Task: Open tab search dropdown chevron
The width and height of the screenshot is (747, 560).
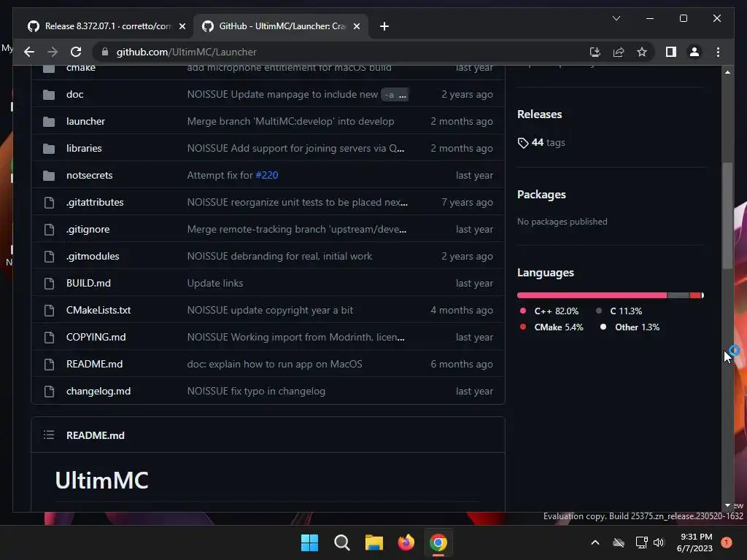Action: (616, 18)
